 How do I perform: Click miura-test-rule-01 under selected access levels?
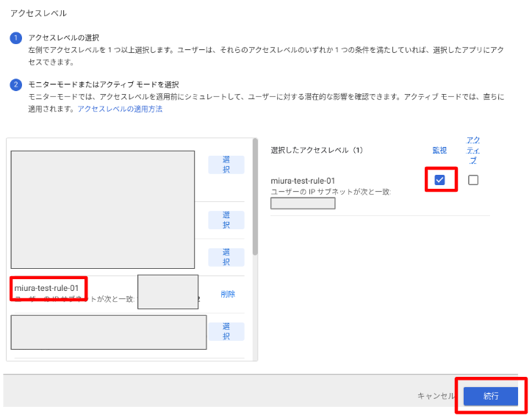coord(303,181)
